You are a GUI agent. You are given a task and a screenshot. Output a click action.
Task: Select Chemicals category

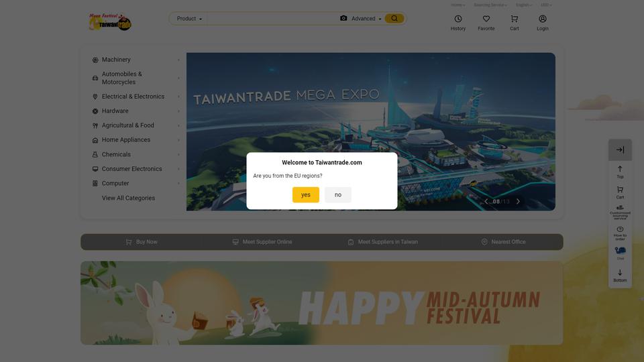(116, 154)
